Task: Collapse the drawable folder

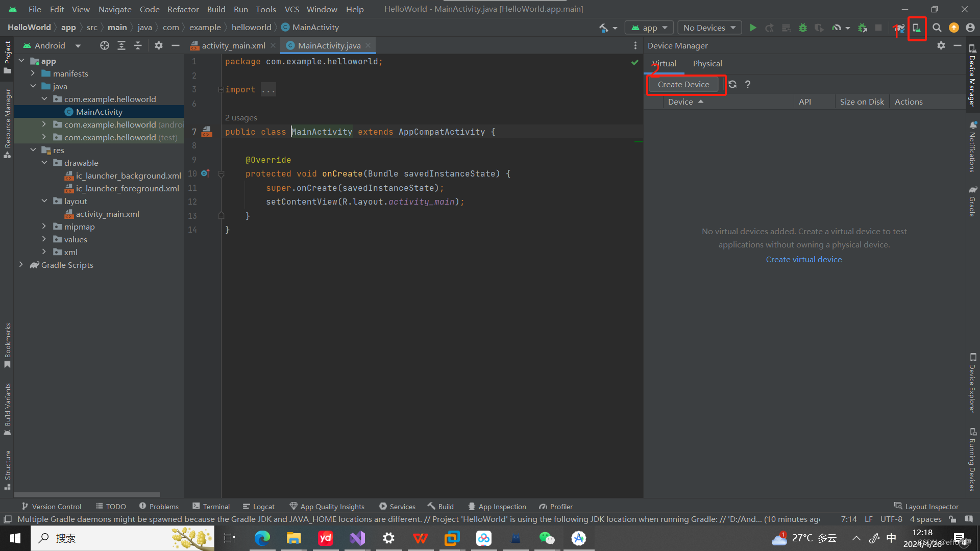Action: 44,163
